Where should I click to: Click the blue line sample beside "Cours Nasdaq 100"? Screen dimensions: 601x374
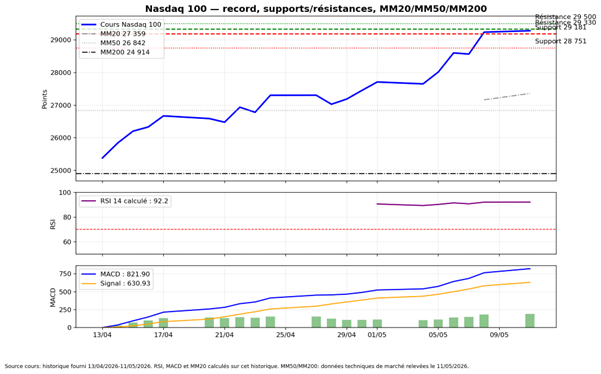point(89,25)
